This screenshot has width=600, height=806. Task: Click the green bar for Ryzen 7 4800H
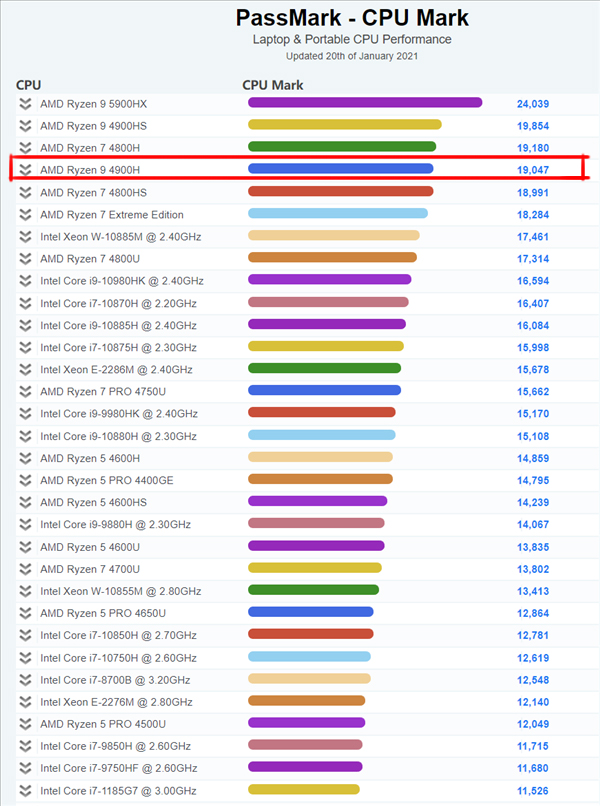[342, 147]
